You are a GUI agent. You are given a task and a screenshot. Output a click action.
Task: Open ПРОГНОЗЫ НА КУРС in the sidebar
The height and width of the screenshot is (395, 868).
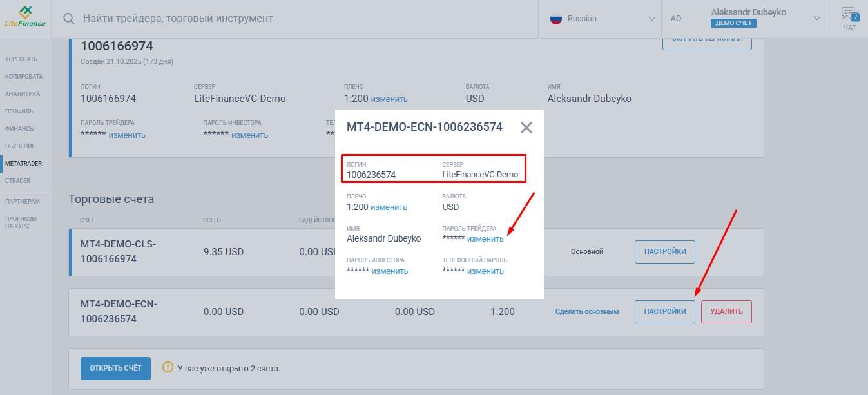coord(21,222)
